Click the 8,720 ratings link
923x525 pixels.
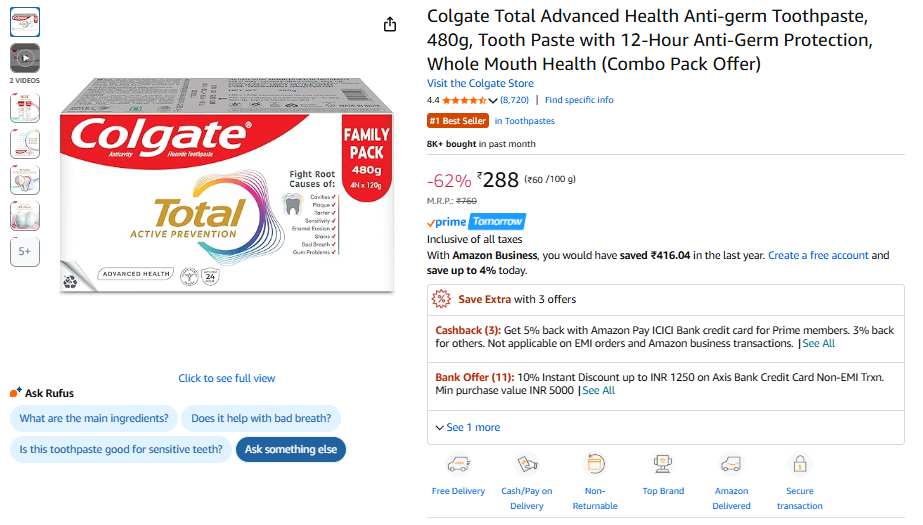(515, 100)
